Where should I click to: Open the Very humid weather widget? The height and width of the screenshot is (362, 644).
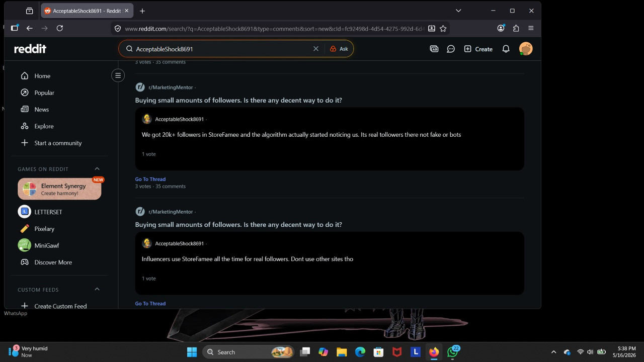[28, 351]
